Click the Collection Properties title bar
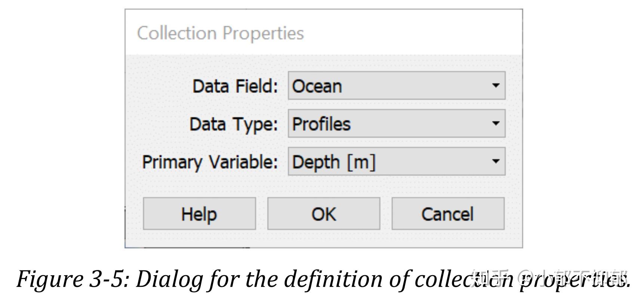This screenshot has width=644, height=304. (221, 34)
